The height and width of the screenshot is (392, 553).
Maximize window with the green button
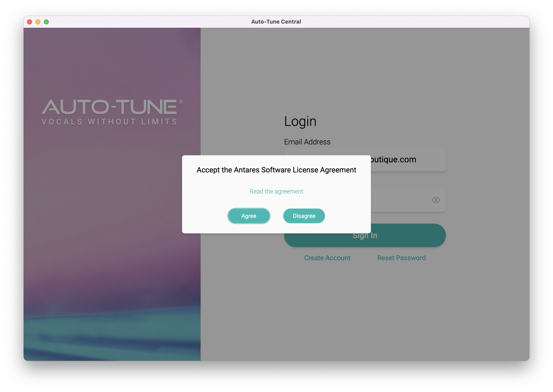pyautogui.click(x=46, y=22)
